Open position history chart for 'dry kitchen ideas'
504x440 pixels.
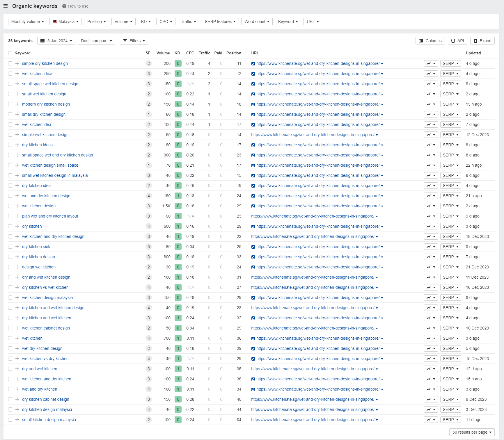point(431,145)
